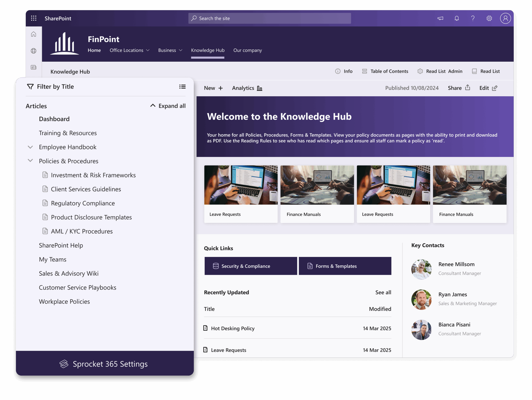
Task: Open the Analytics chart icon
Action: 259,88
